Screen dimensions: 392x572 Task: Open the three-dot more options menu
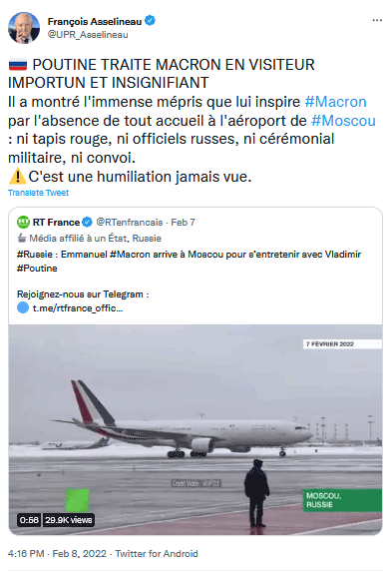(377, 20)
